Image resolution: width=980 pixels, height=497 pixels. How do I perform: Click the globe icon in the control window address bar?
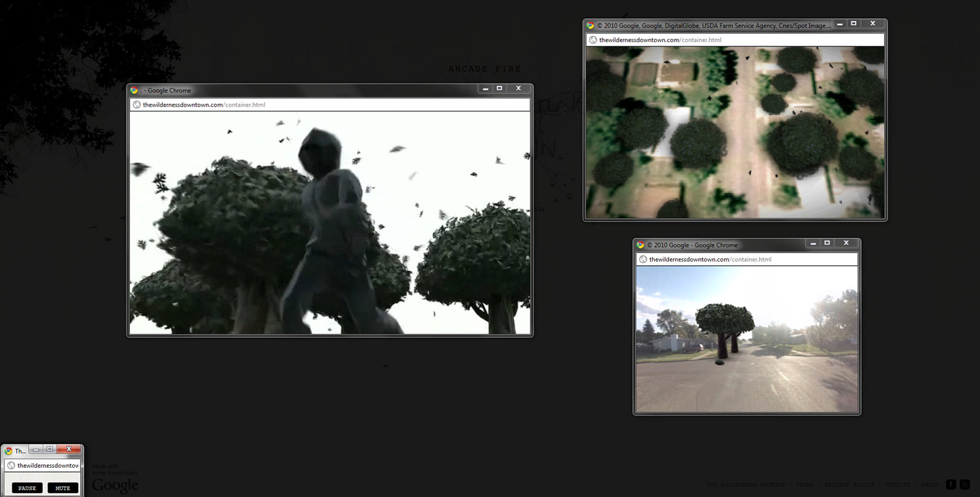click(12, 466)
